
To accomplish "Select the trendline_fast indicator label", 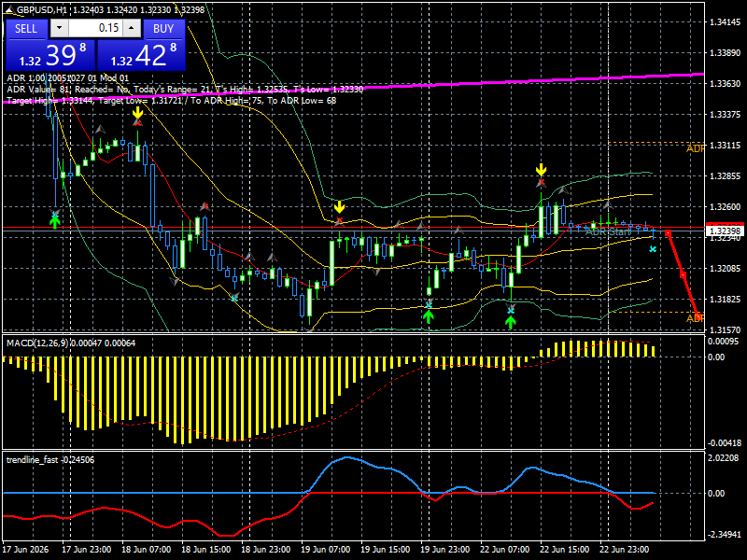I will click(50, 459).
